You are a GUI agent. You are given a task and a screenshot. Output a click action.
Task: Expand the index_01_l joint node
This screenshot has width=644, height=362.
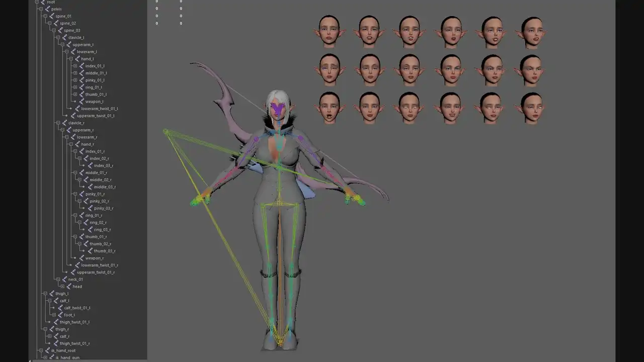pyautogui.click(x=75, y=66)
